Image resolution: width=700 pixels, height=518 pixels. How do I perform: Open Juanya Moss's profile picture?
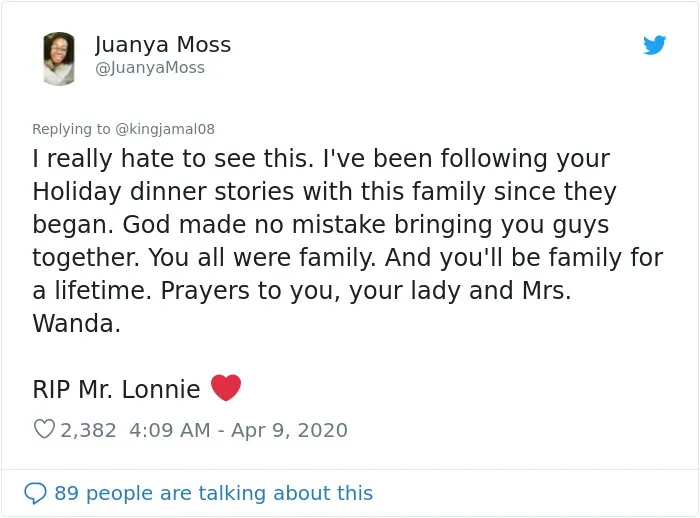point(59,58)
